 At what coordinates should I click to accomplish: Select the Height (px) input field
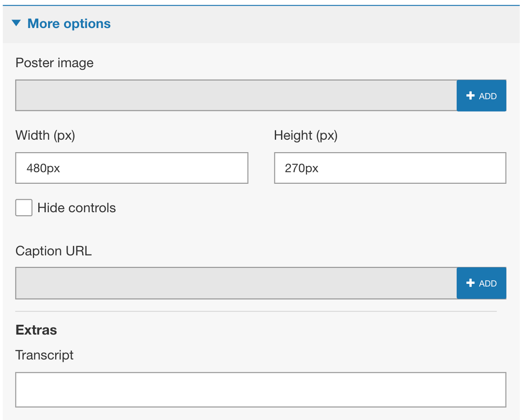pos(390,168)
